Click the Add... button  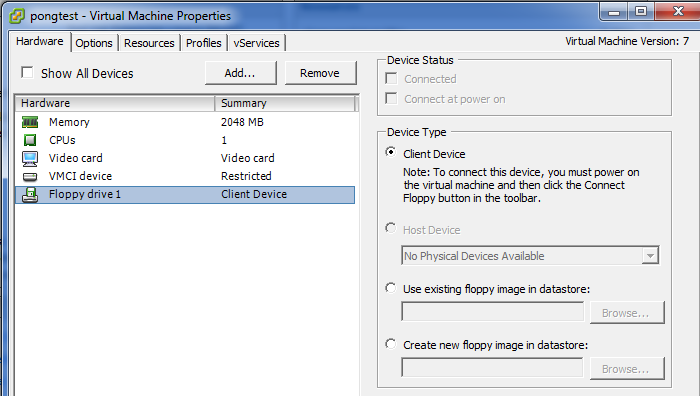[241, 73]
